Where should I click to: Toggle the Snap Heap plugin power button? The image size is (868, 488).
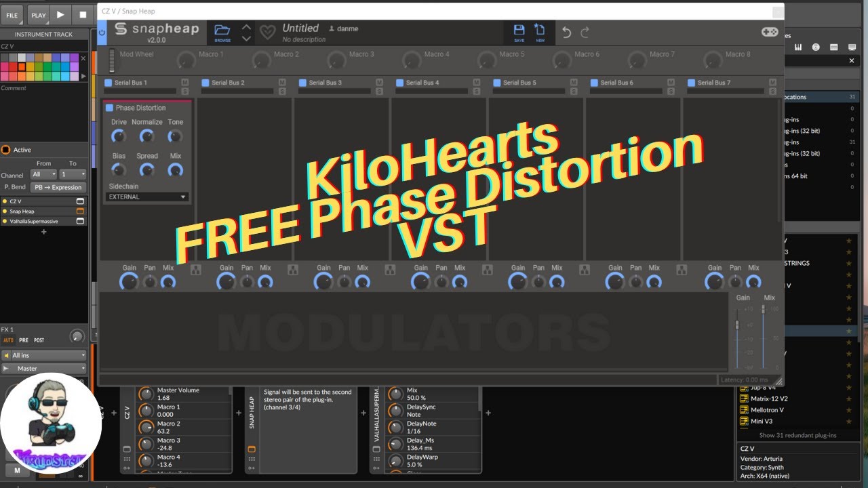click(102, 32)
